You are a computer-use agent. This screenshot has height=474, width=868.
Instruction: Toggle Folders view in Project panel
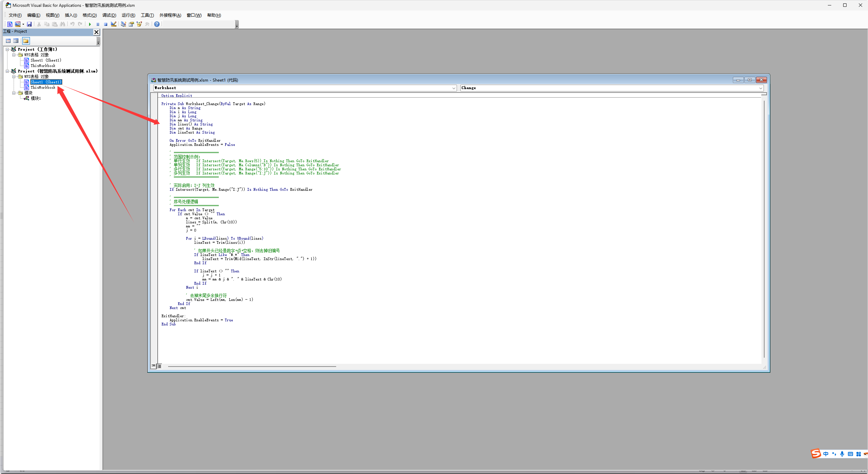click(x=26, y=41)
